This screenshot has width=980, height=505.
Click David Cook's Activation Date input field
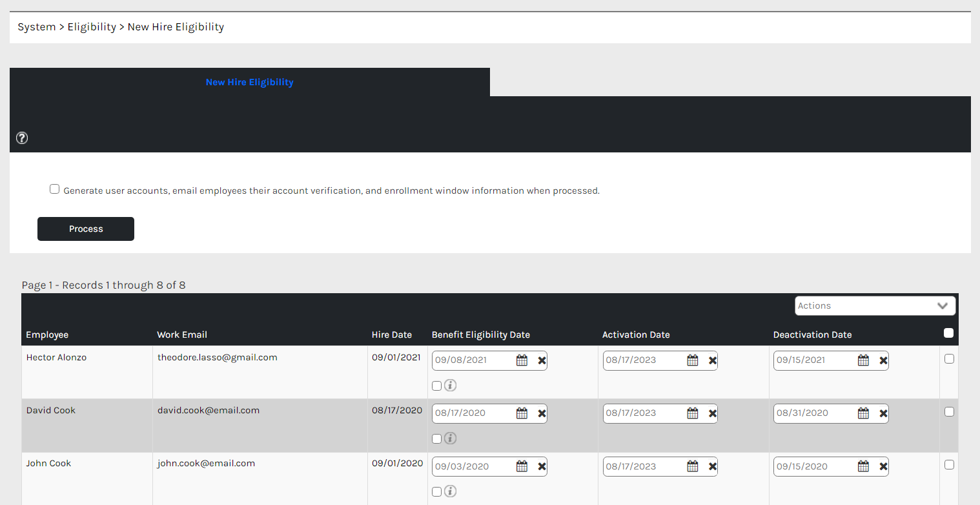tap(643, 413)
